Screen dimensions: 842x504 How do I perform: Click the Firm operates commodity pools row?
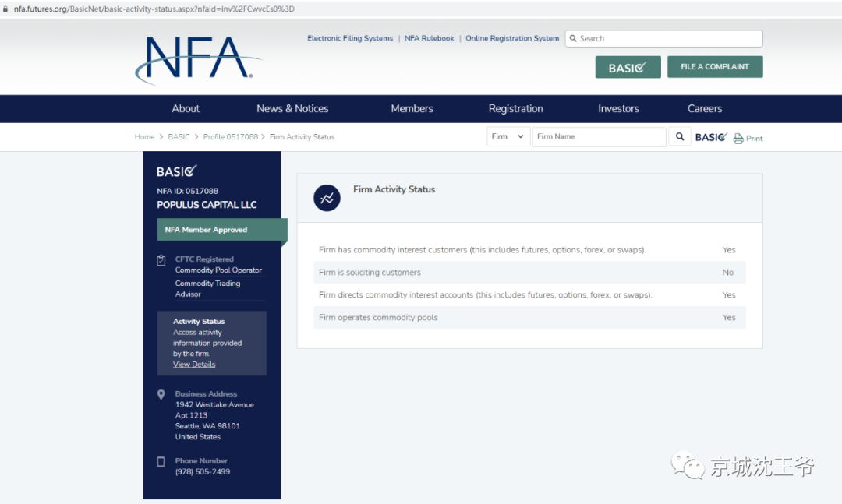(529, 318)
